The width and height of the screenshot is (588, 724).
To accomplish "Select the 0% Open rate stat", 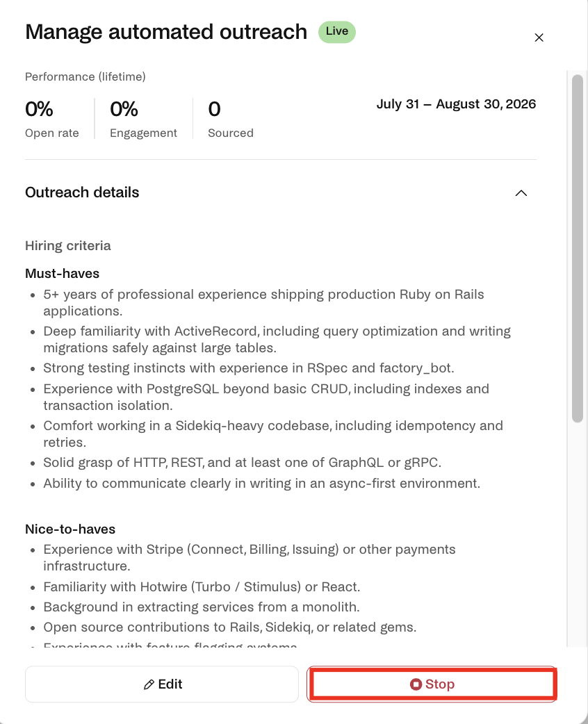I will coord(51,119).
